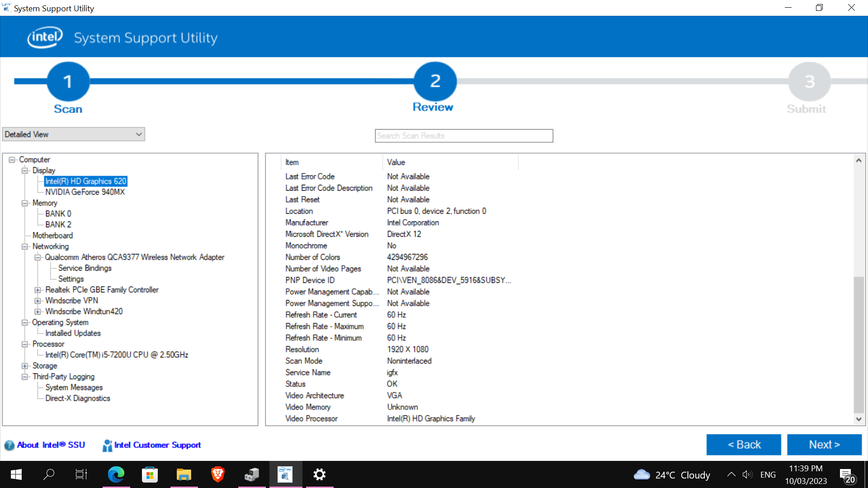Expand the Windscribe VPN node
This screenshot has width=868, height=488.
[38, 301]
